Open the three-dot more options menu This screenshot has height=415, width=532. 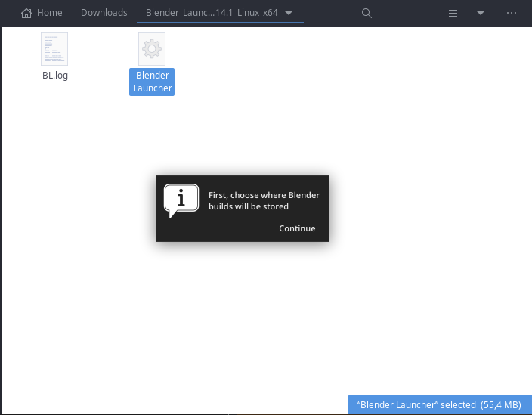pos(512,13)
